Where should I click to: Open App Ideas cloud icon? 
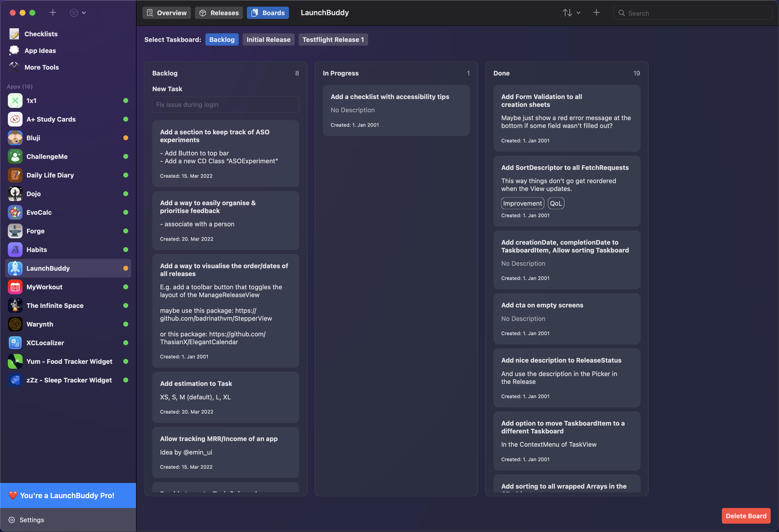coord(14,51)
